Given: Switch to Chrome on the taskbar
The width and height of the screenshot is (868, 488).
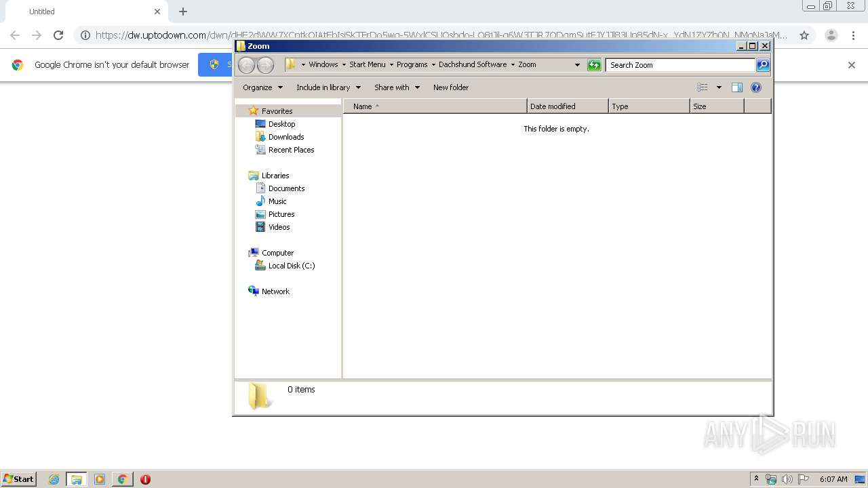Looking at the screenshot, I should tap(122, 479).
